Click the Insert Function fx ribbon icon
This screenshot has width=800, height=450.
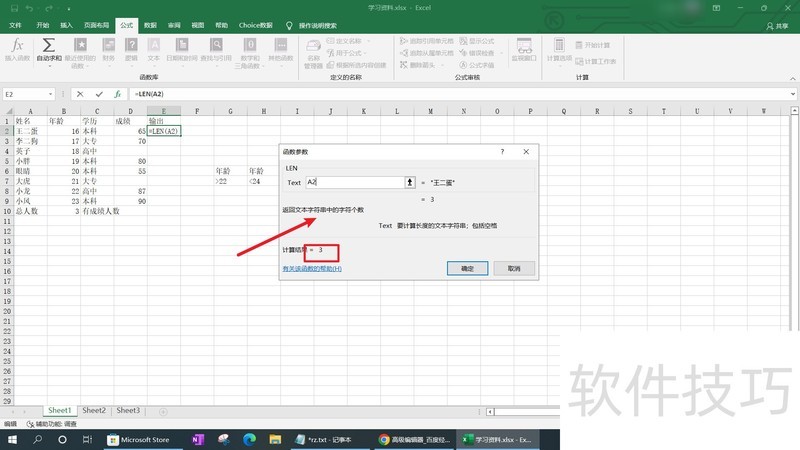pyautogui.click(x=17, y=50)
